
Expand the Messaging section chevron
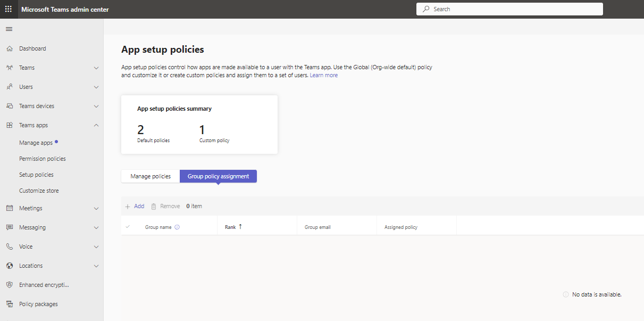click(x=96, y=227)
